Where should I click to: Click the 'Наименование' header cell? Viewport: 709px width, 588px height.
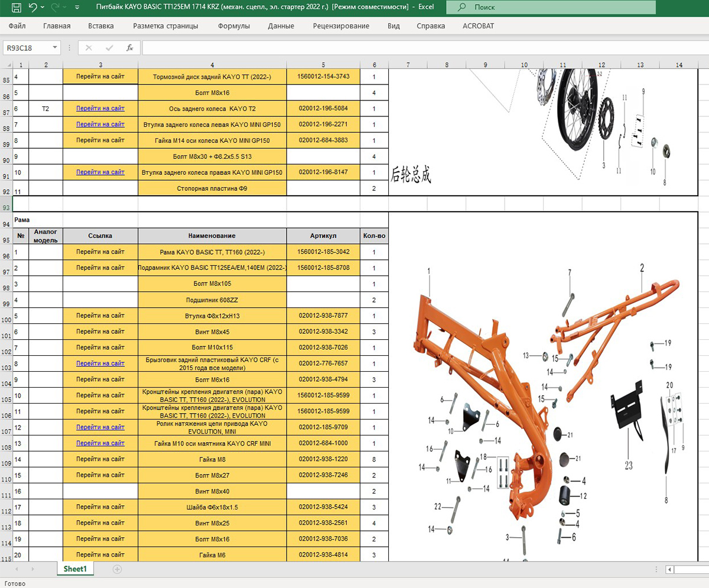click(212, 236)
